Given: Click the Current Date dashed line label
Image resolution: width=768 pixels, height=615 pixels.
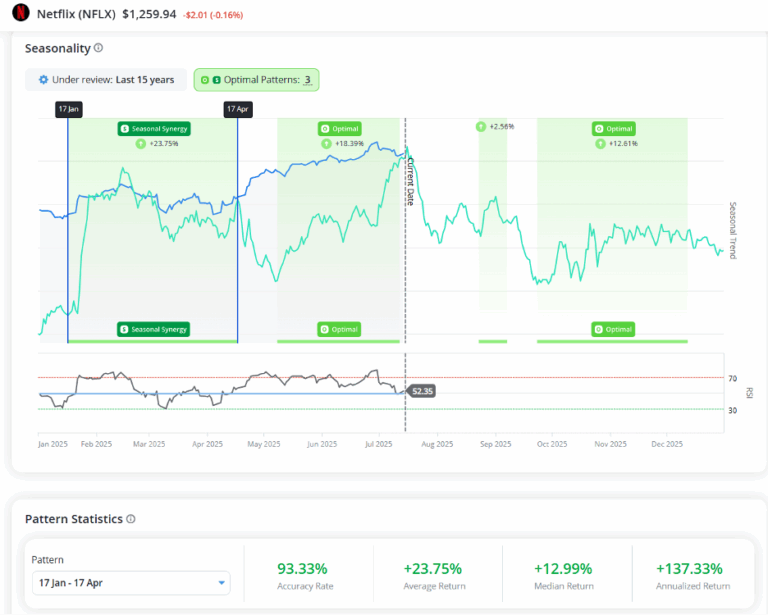Looking at the screenshot, I should [410, 181].
